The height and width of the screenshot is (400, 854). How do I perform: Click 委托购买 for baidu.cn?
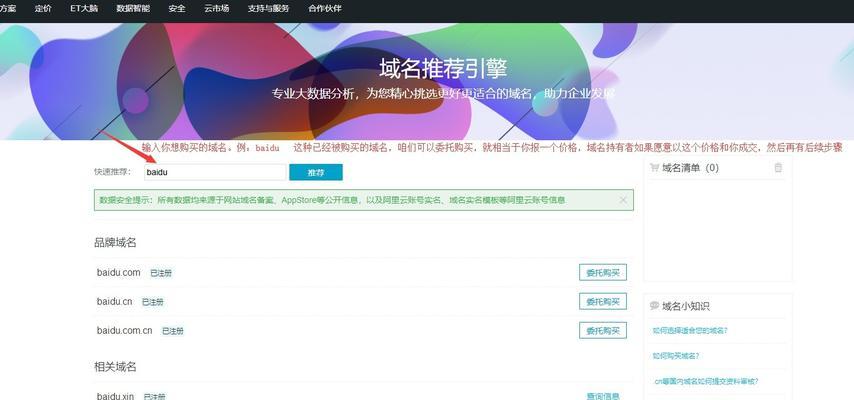(603, 301)
